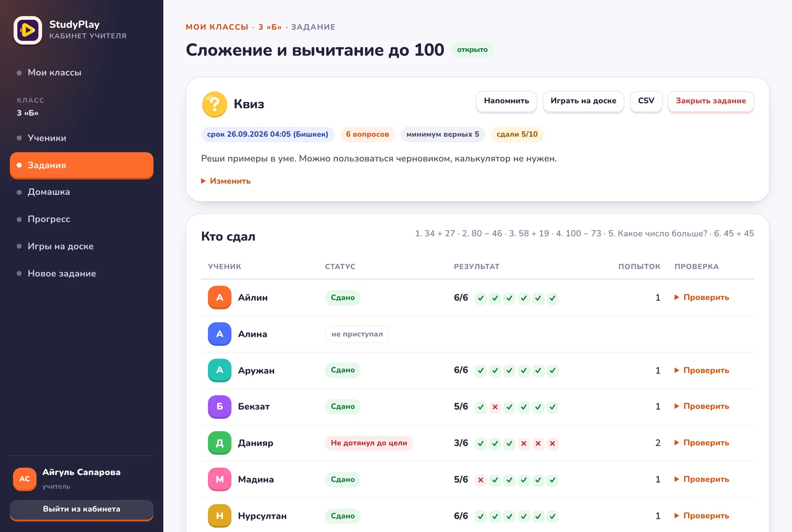Click Алина's blue avatar

(x=220, y=334)
